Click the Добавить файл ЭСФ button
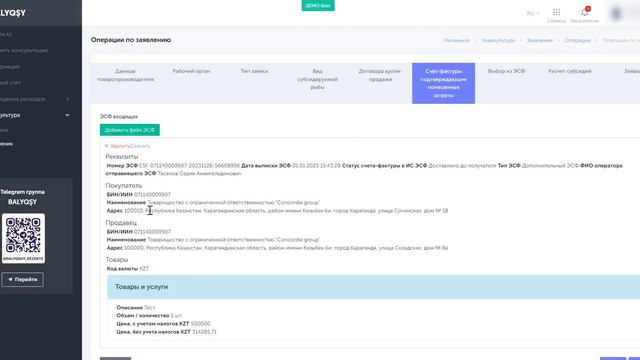 coord(130,130)
